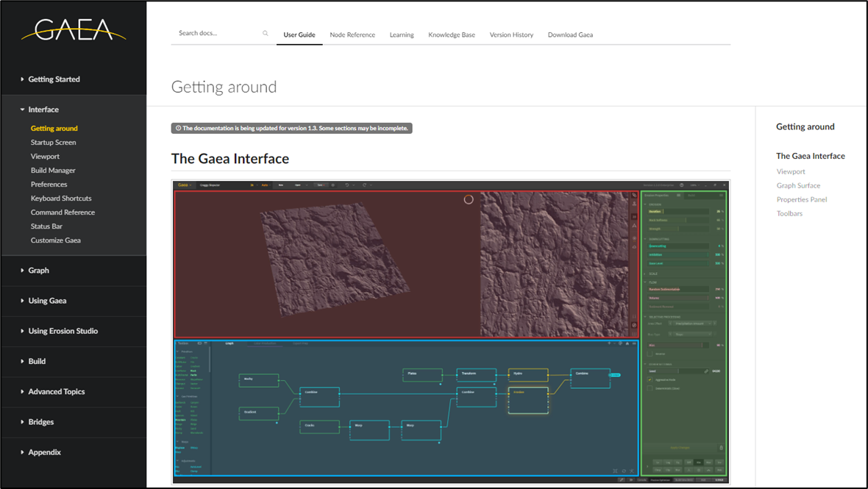
Task: Adjust the Duration slider in the screenshot
Action: pyautogui.click(x=678, y=211)
